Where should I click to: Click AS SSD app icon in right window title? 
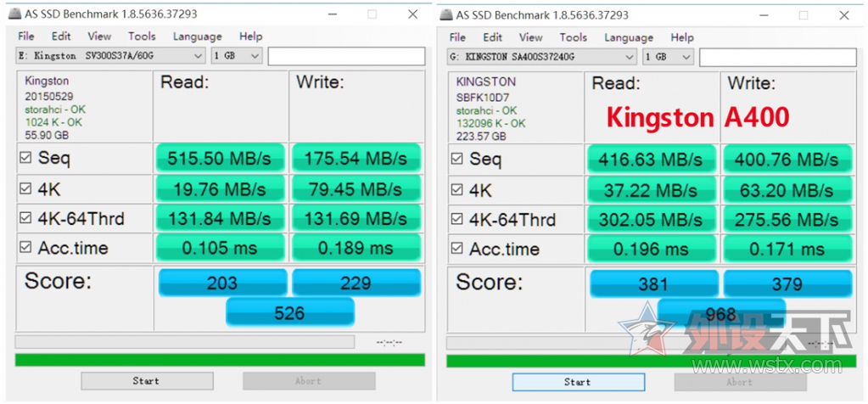[x=446, y=15]
